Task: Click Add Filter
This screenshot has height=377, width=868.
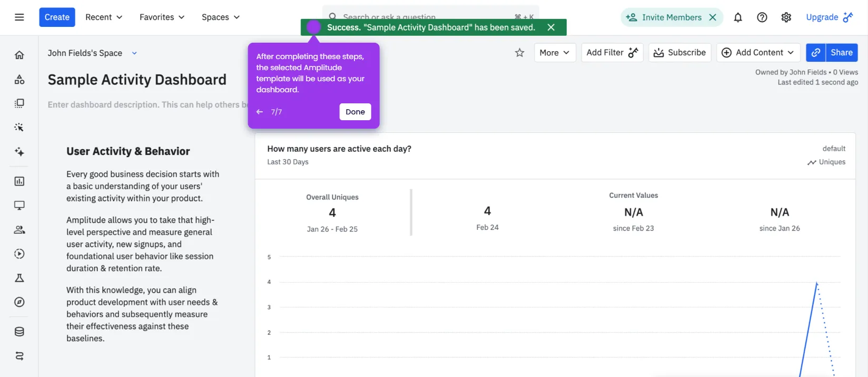Action: pos(612,53)
